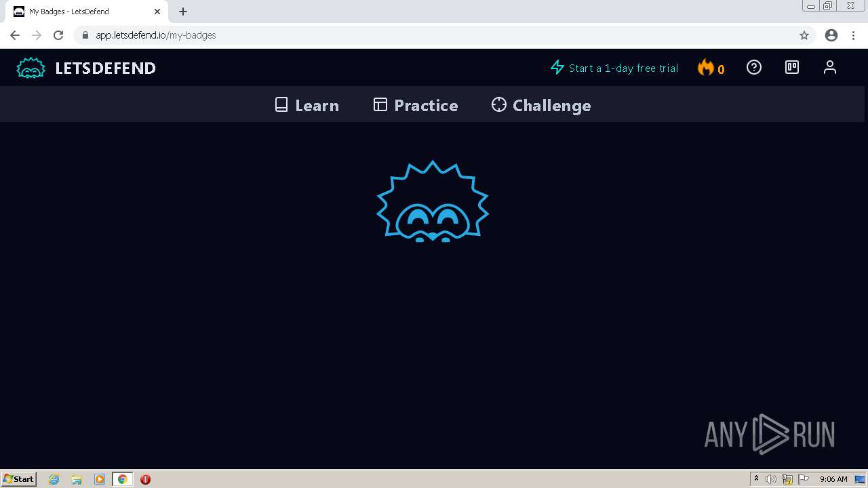
Task: Click the LetsDefend hedgehog logo in header
Action: point(31,68)
